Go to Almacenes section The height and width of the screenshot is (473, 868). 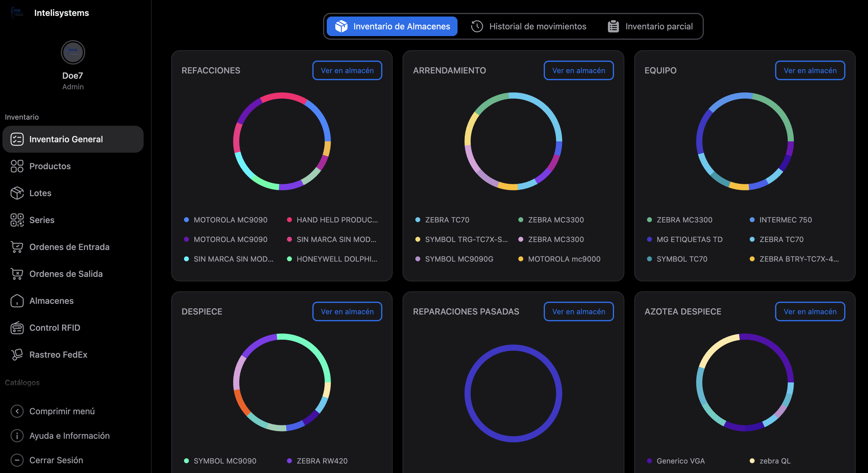(73, 301)
